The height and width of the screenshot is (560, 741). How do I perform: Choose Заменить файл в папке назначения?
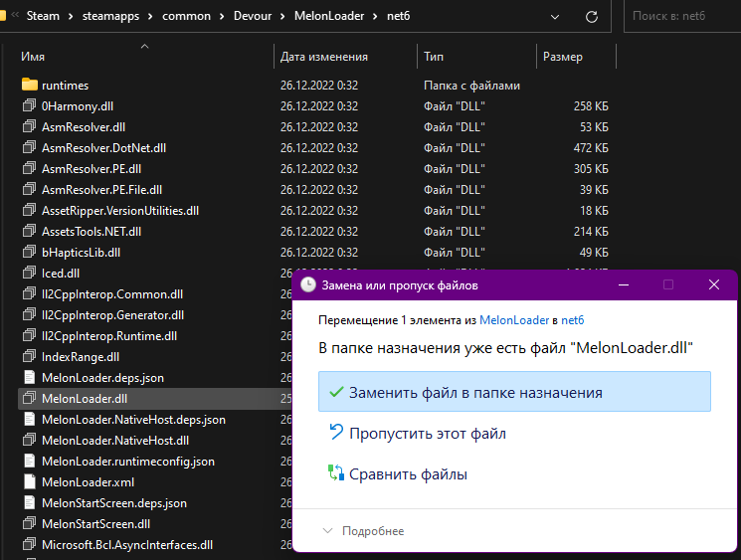tap(514, 391)
